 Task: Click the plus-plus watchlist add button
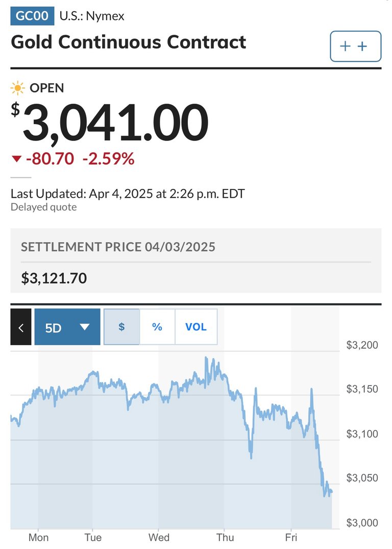[355, 46]
